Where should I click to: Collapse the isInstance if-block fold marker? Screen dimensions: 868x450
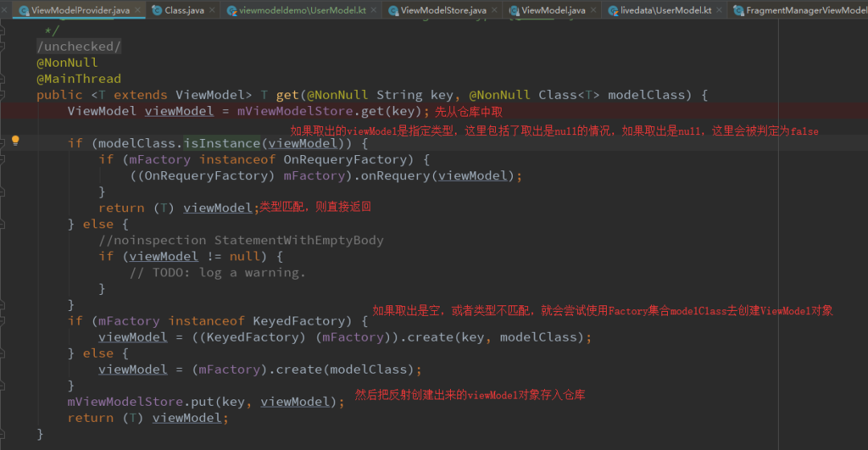click(x=2, y=143)
